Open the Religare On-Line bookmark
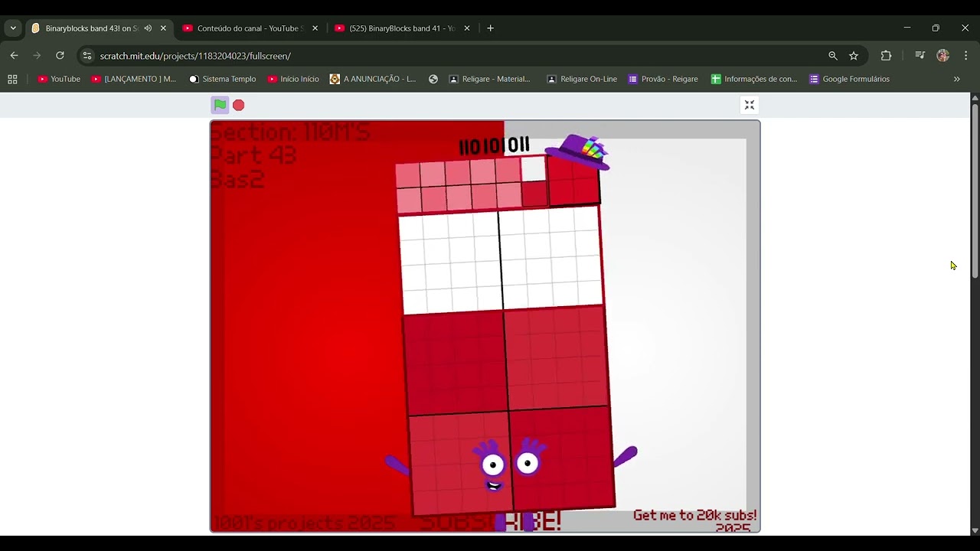The image size is (980, 551). tap(582, 79)
